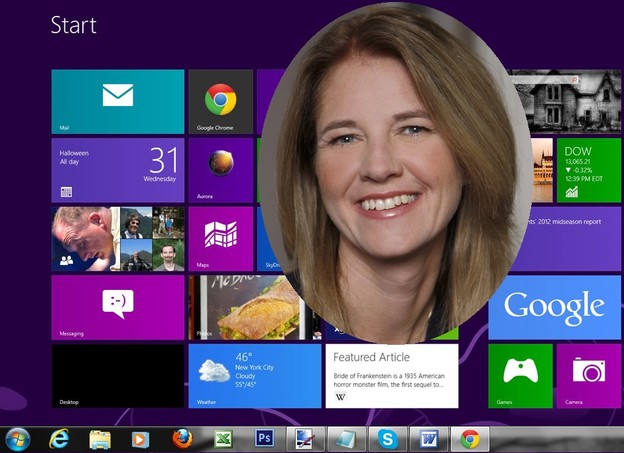
Task: Open the Maps tile
Action: (220, 239)
